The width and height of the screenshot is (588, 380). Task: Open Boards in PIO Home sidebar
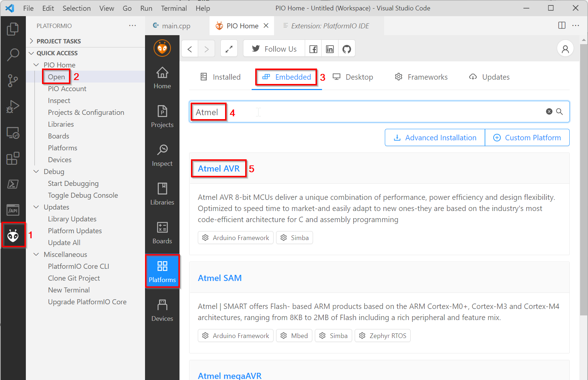tap(162, 233)
